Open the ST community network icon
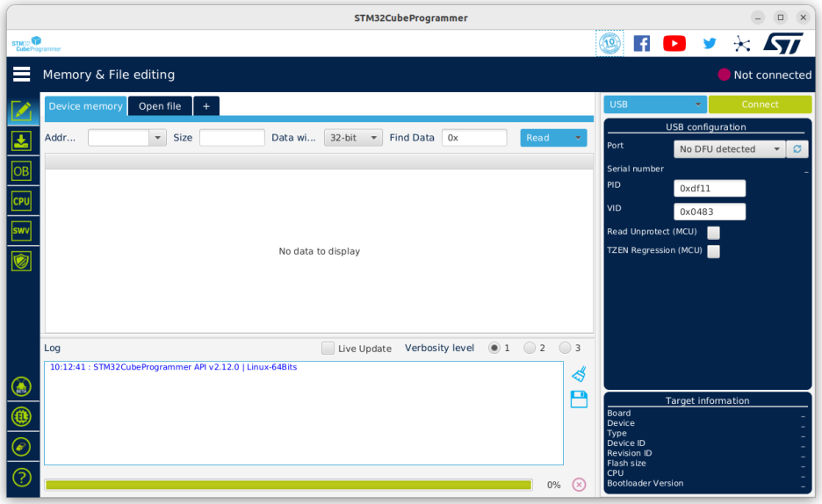 (742, 44)
